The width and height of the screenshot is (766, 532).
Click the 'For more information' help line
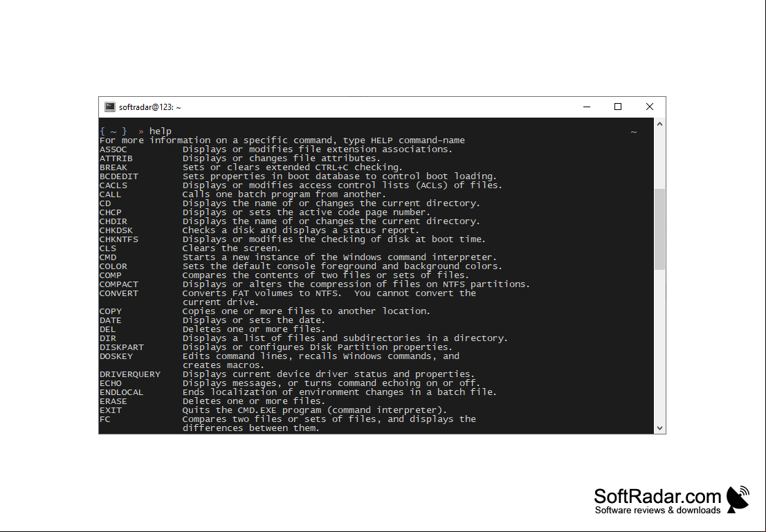282,140
